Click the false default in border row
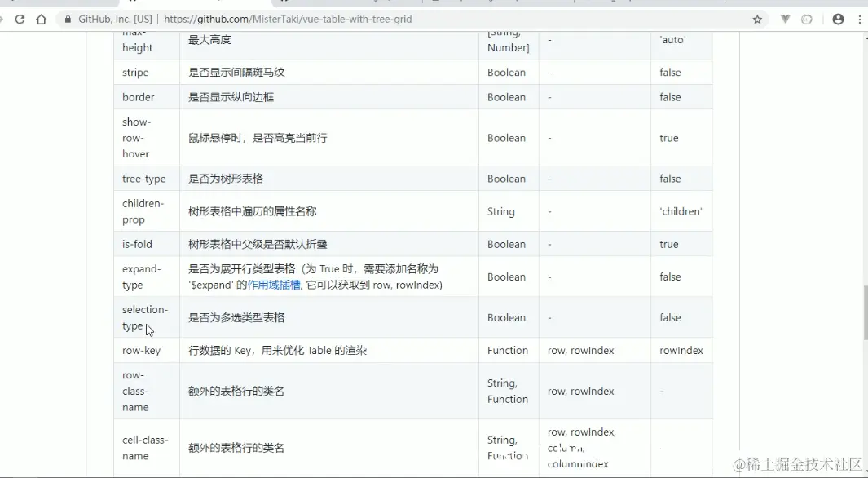The width and height of the screenshot is (868, 478). pyautogui.click(x=670, y=97)
